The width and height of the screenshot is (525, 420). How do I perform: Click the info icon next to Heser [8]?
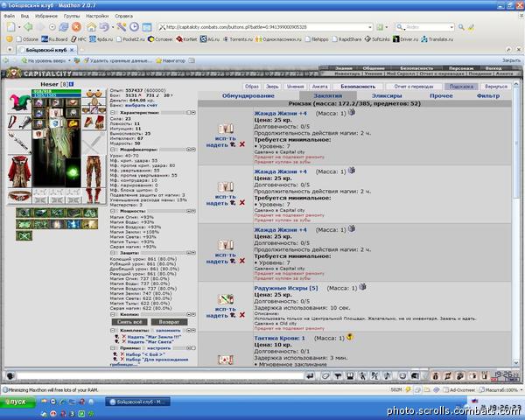[72, 84]
